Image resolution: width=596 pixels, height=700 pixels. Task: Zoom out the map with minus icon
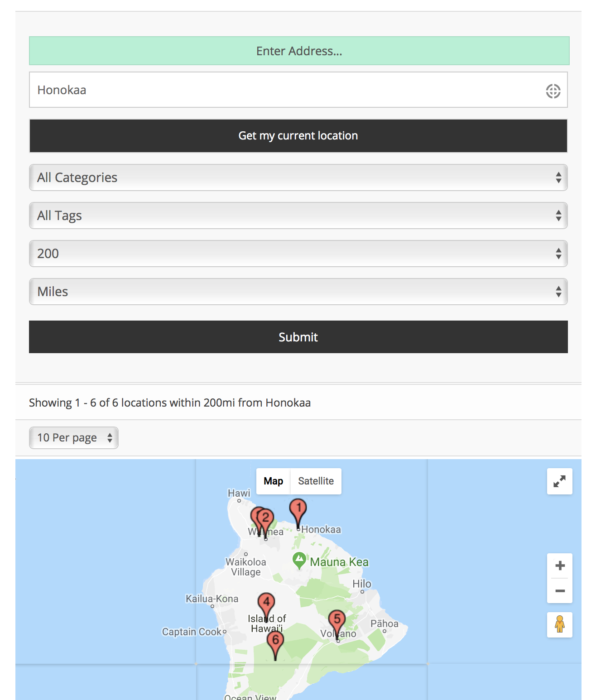560,591
